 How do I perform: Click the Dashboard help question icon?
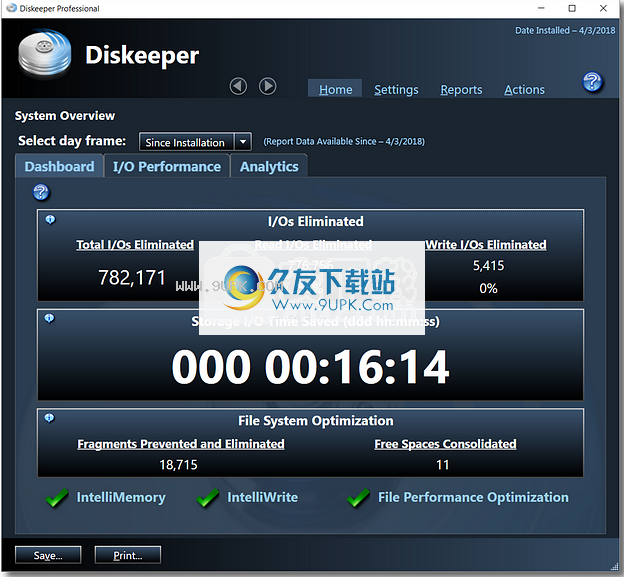pos(41,193)
